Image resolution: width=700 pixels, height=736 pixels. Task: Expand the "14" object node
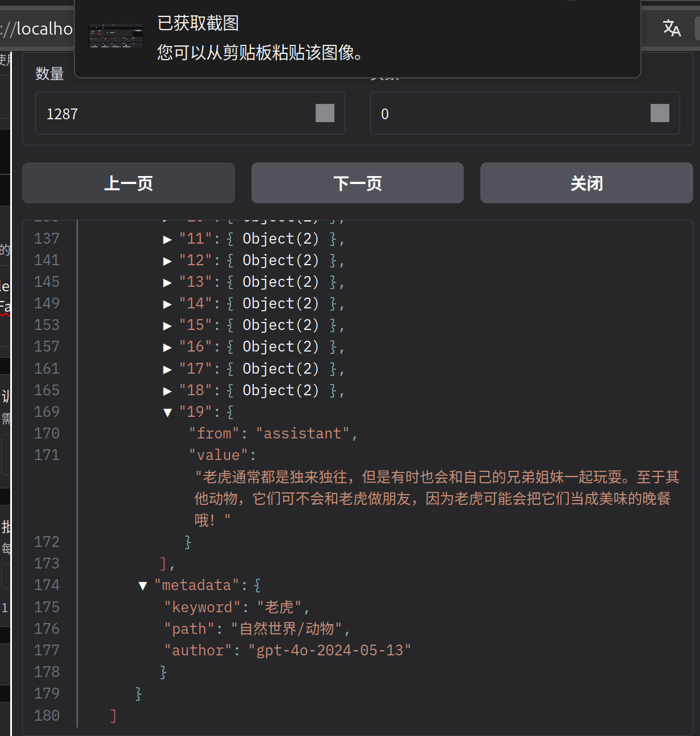[x=167, y=304]
